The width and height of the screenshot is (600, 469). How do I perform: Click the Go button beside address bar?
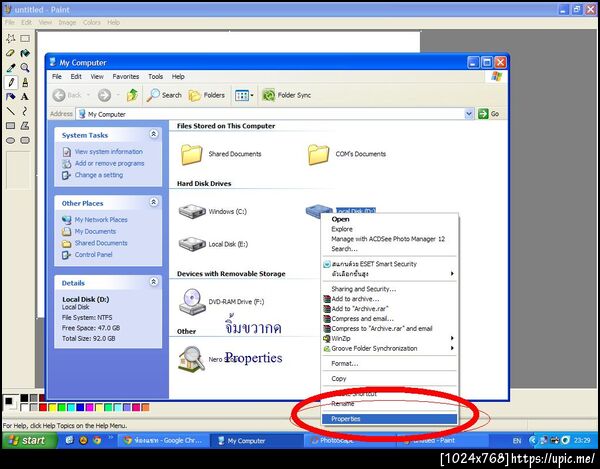489,114
